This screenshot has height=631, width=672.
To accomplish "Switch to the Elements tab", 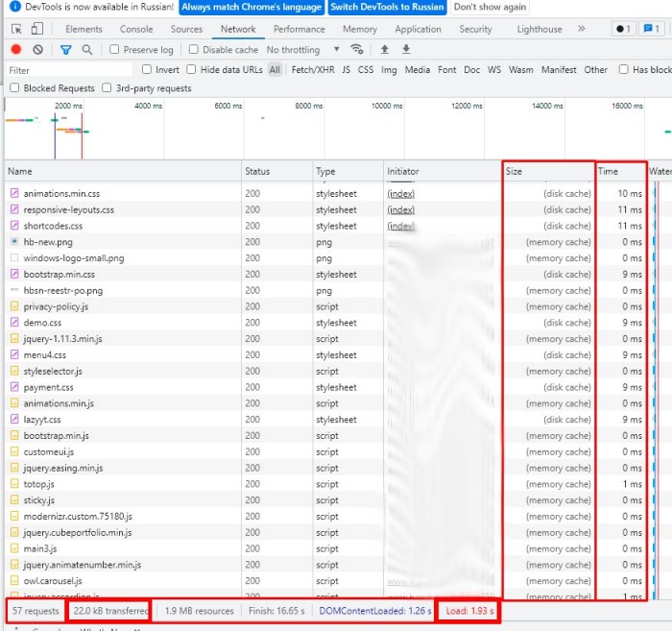I will tap(84, 29).
